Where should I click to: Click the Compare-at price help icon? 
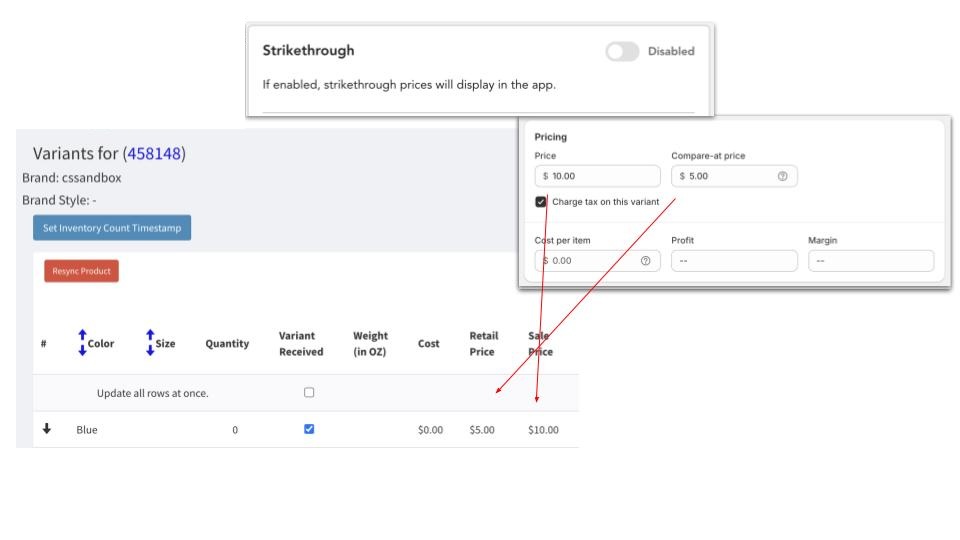[782, 176]
